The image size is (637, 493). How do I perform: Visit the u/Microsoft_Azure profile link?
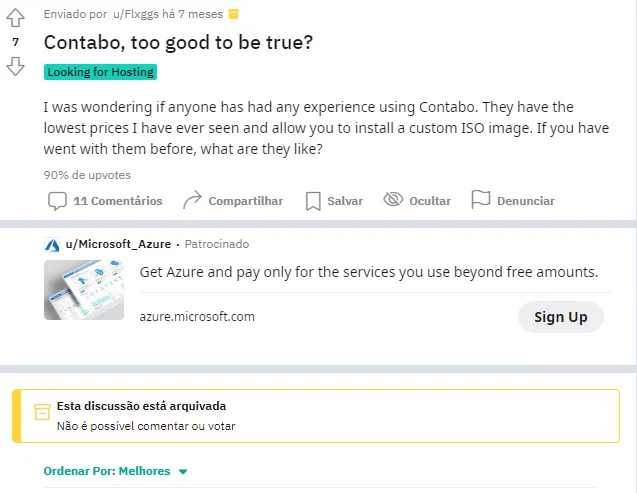pos(119,244)
